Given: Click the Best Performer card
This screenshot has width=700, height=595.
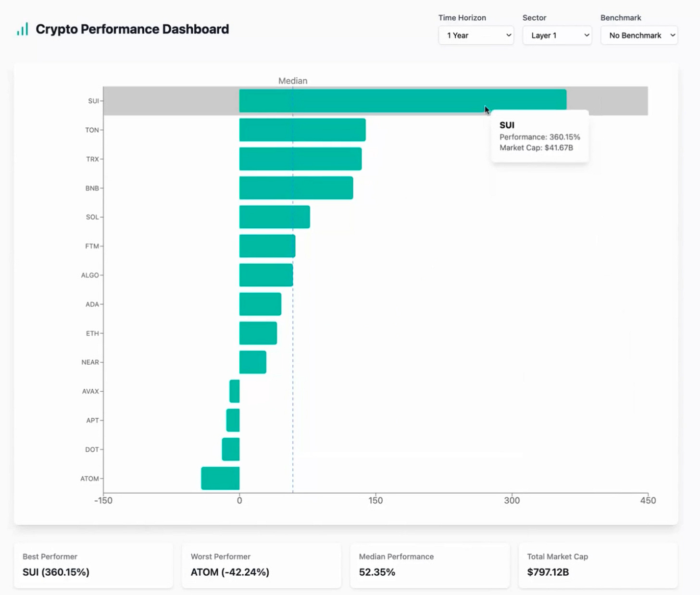Looking at the screenshot, I should tap(93, 566).
